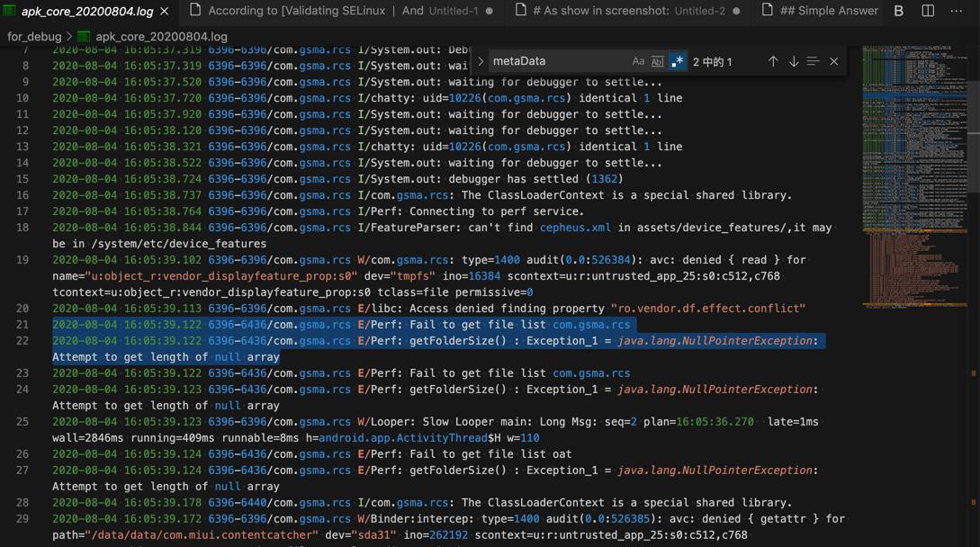Click apk_core_20200804.log in the breadcrumb
This screenshot has width=980, height=547.
[160, 37]
